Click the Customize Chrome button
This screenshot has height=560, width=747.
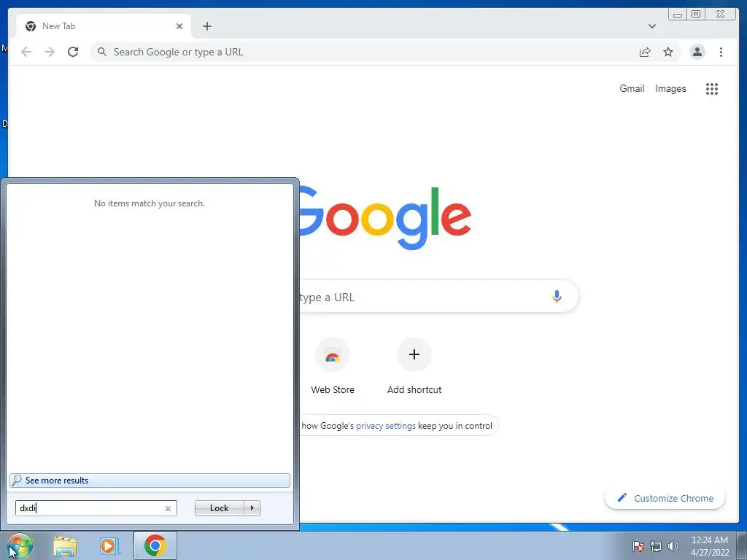coord(665,498)
